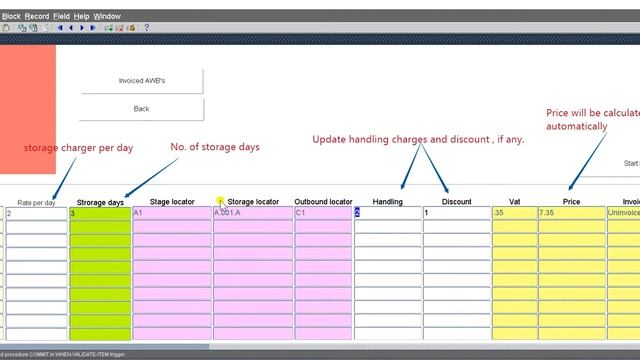Click the Rate per day column header

[36, 203]
